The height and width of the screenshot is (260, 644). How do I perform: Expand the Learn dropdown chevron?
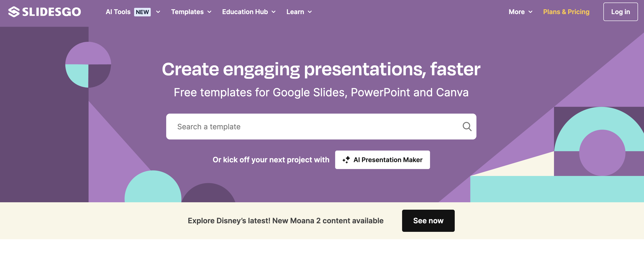pos(310,12)
